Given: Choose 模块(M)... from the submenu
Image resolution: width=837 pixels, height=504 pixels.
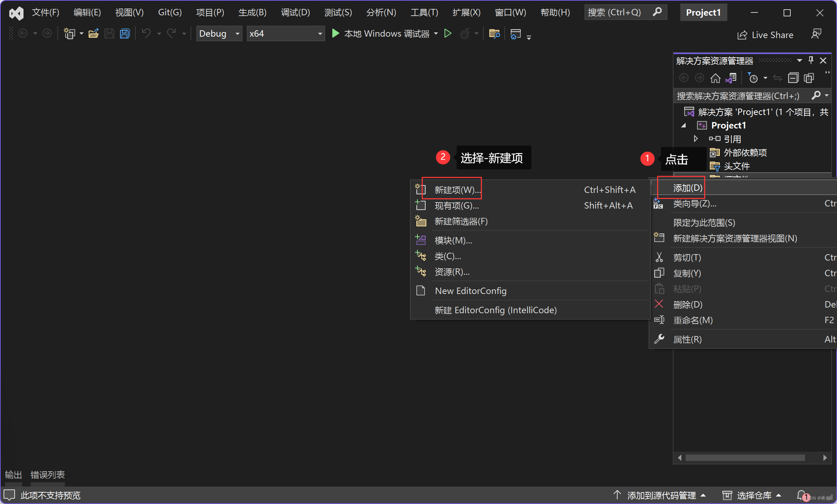Looking at the screenshot, I should pos(530,240).
